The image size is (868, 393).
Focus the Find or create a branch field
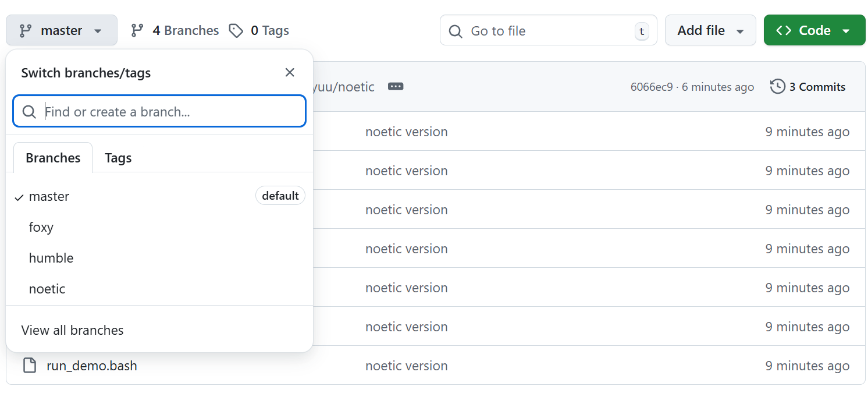(x=159, y=111)
